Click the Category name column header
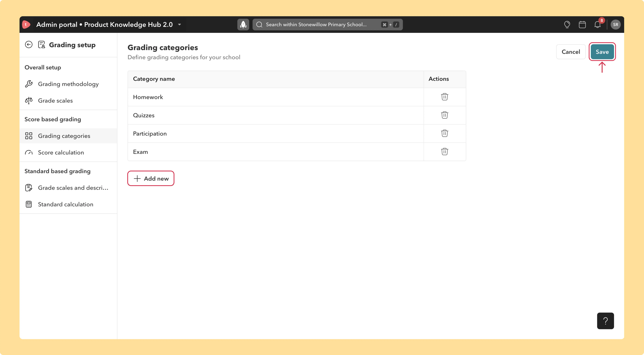 (x=154, y=79)
